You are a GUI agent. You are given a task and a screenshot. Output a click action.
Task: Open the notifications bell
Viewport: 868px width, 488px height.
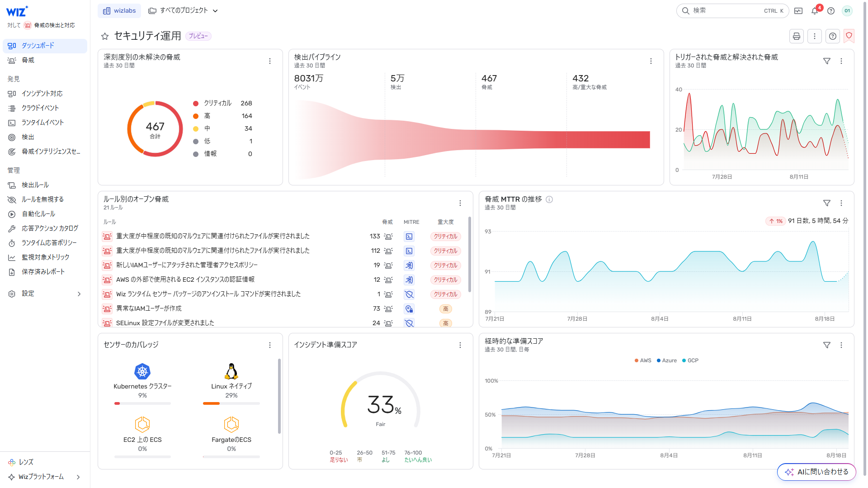(x=814, y=10)
